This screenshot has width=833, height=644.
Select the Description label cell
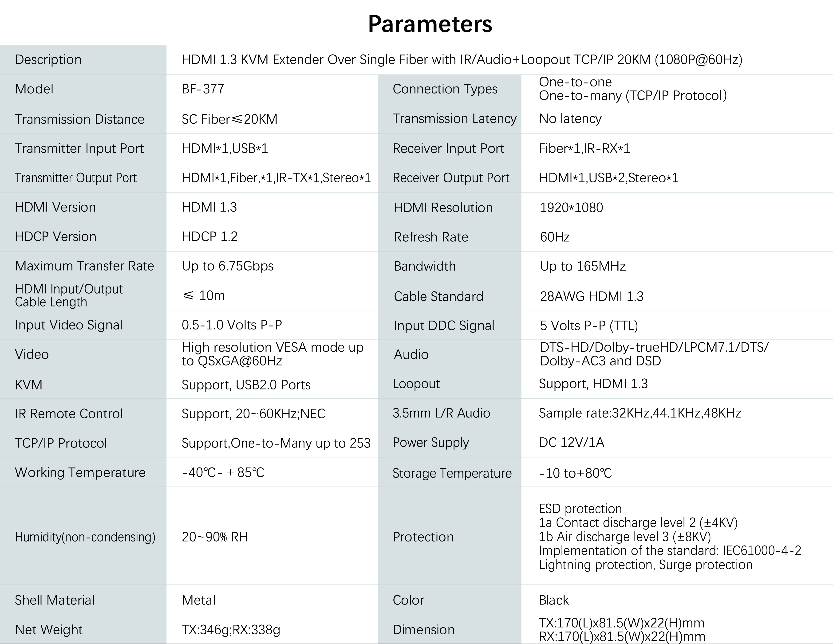(83, 60)
